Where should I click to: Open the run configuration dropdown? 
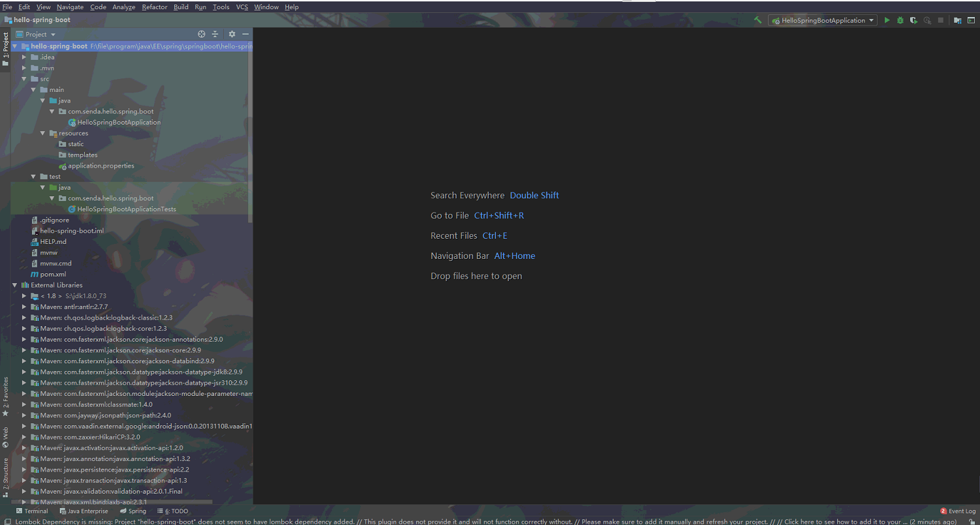coord(823,20)
